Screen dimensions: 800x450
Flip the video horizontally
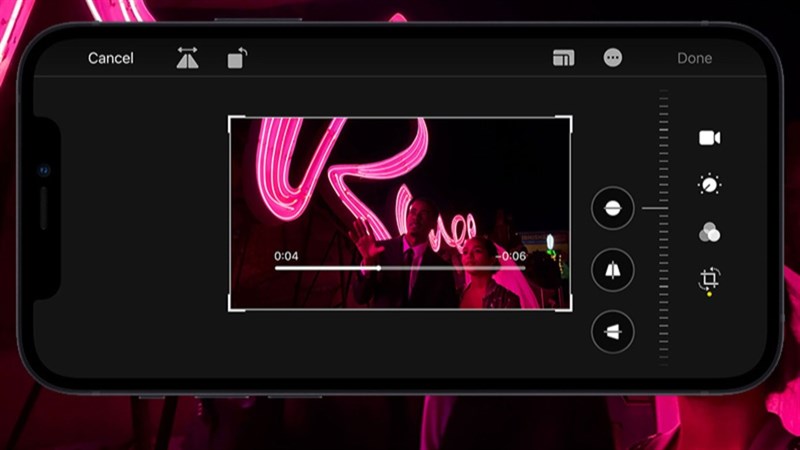(187, 58)
